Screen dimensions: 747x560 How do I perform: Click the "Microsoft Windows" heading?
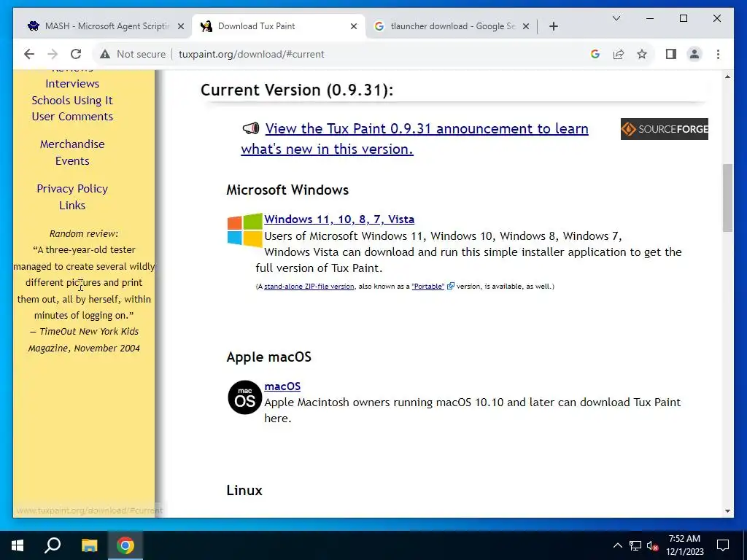point(287,190)
